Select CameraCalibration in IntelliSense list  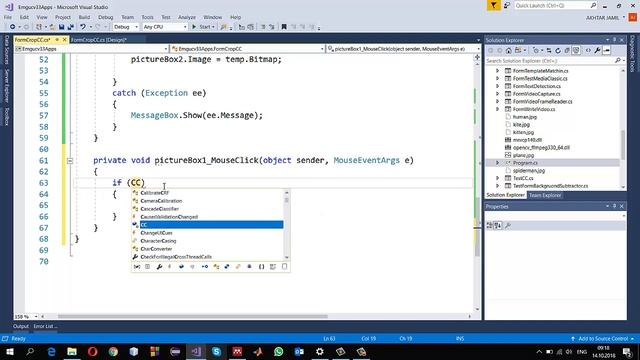click(x=207, y=201)
